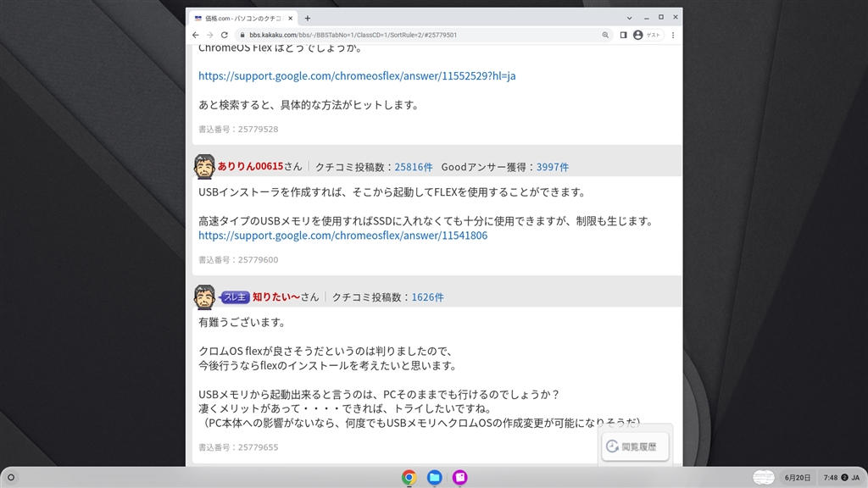
Task: Open the chromeosflex answer 11541806 link
Action: (343, 236)
